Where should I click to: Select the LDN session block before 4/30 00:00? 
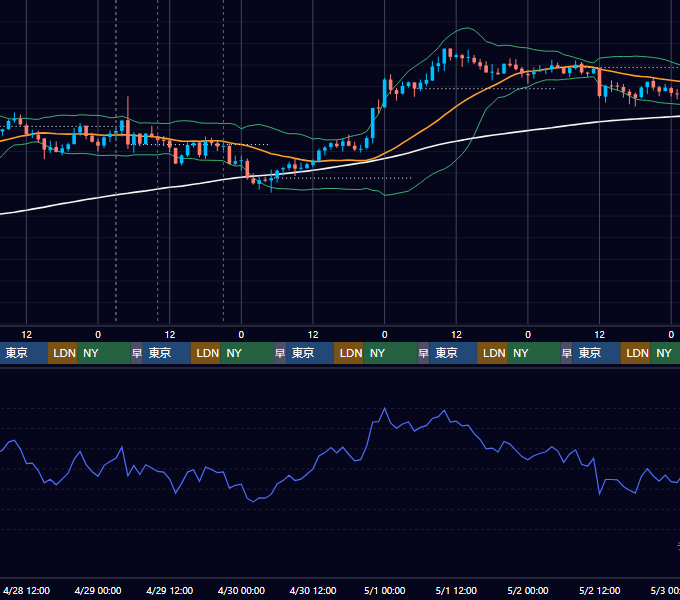point(206,353)
